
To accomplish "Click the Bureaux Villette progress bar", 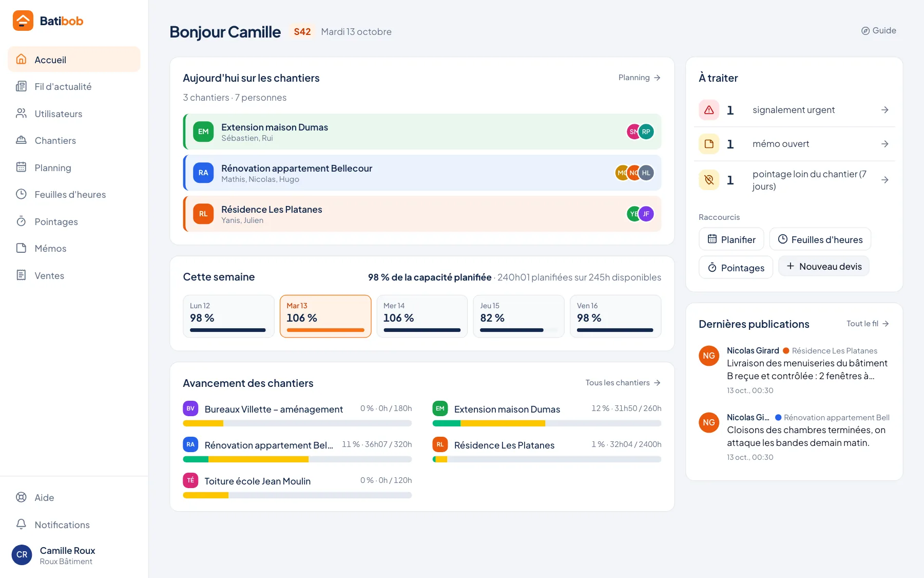I will click(298, 423).
